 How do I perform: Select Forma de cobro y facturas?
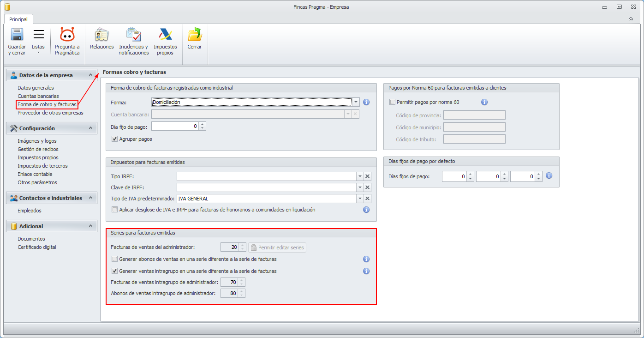coord(47,104)
